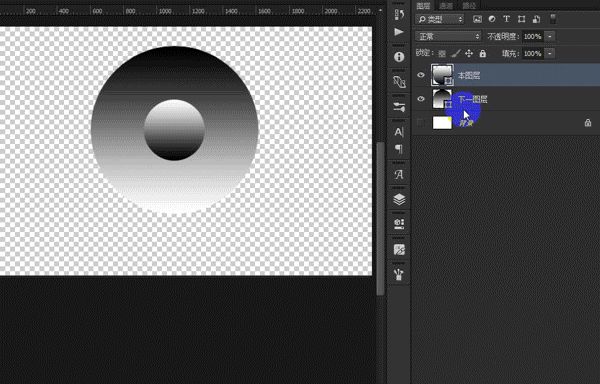Hide the 本图层 layer via eye
This screenshot has height=384, width=600.
coord(421,75)
